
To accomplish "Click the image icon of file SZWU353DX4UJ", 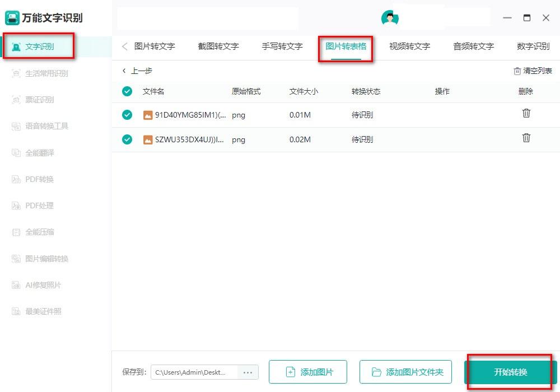I will pyautogui.click(x=147, y=139).
